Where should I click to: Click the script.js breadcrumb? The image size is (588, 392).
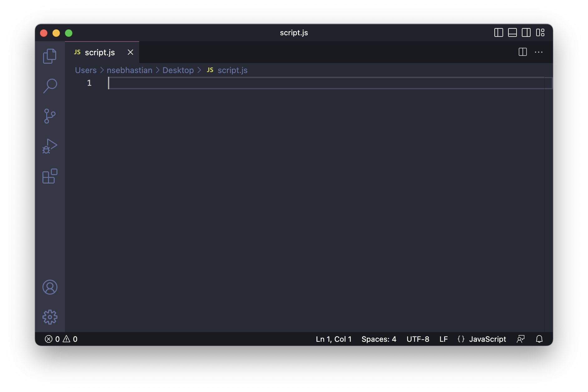233,70
